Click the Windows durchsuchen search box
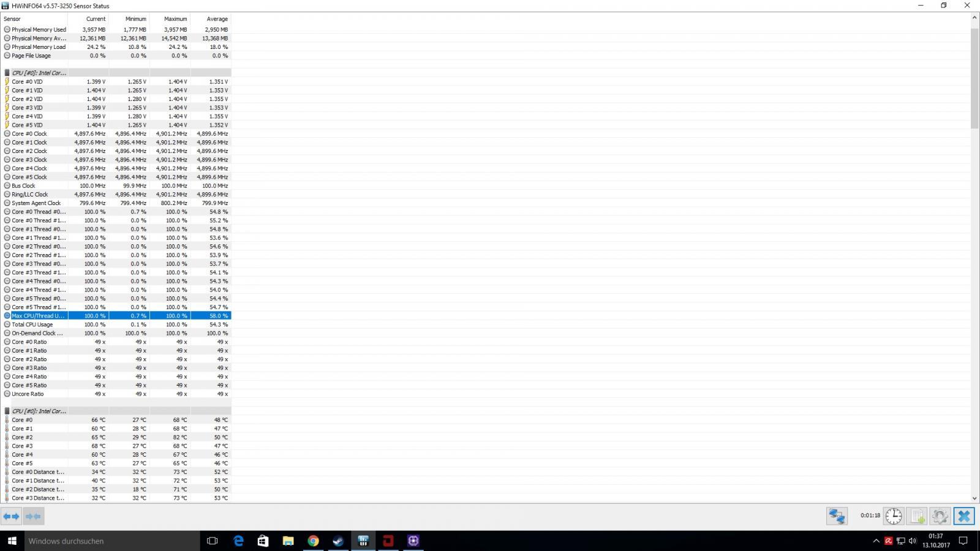This screenshot has height=551, width=980. [112, 541]
